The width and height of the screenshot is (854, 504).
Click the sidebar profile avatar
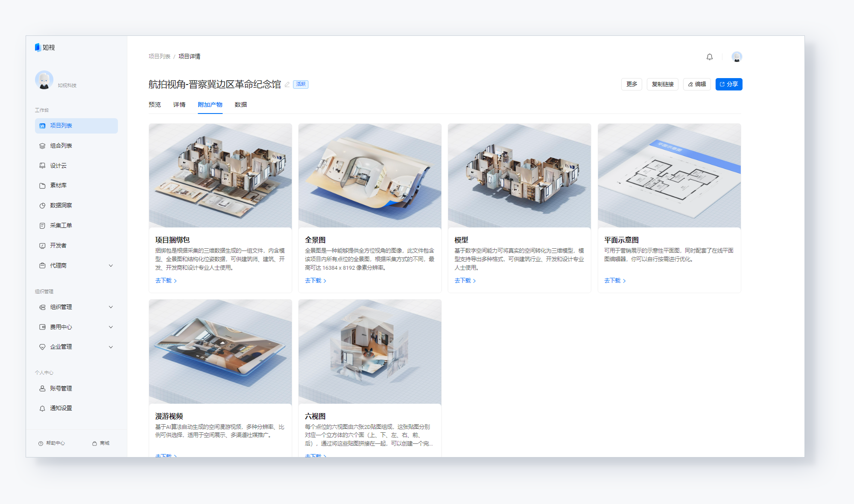[44, 80]
